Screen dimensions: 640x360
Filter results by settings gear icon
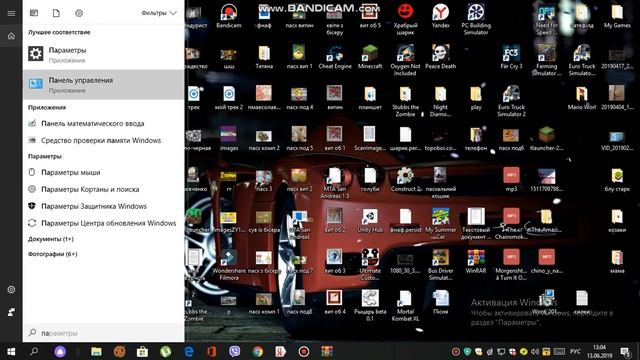(x=79, y=13)
